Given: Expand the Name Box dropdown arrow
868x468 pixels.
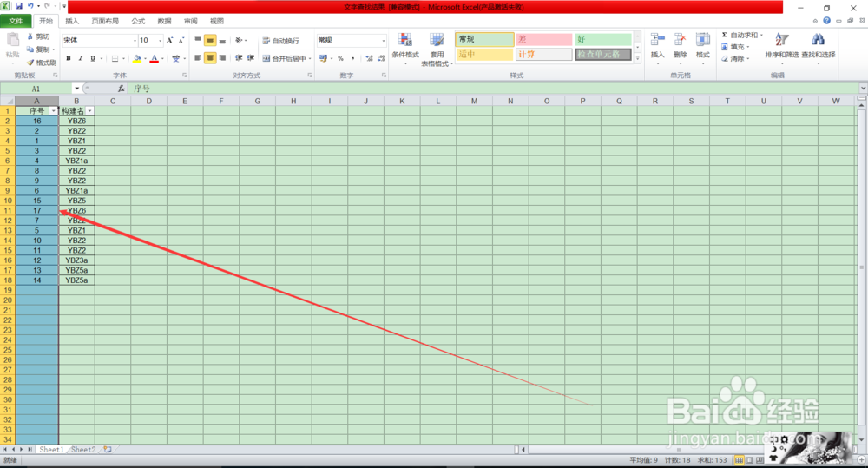Looking at the screenshot, I should 76,89.
